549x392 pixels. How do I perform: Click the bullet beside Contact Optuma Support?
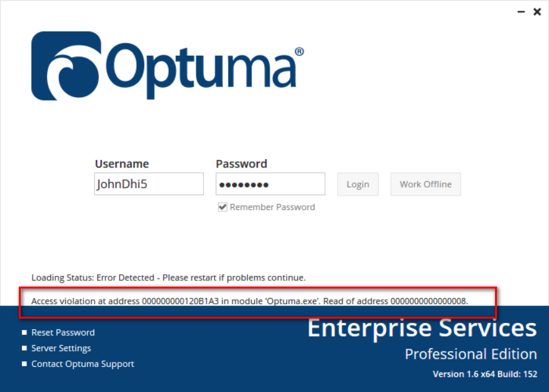coord(24,364)
